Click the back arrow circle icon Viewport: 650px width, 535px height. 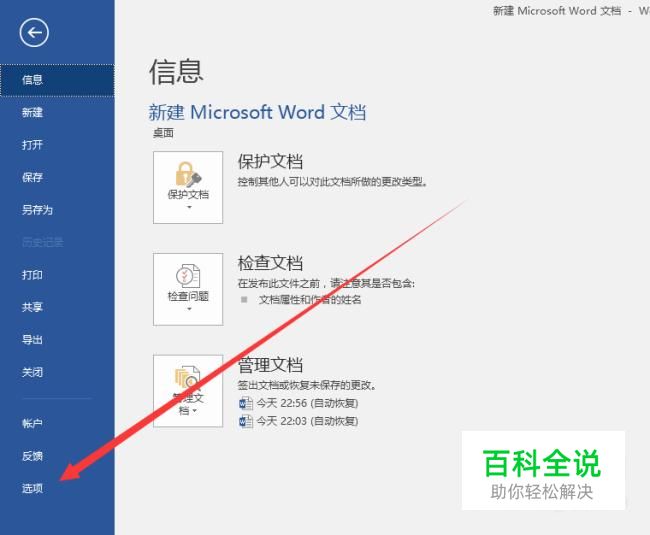(34, 32)
